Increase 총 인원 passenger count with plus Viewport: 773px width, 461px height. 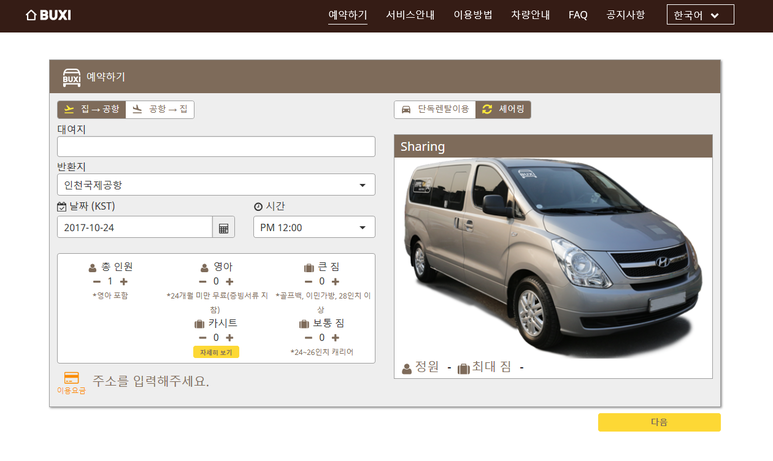tap(124, 282)
